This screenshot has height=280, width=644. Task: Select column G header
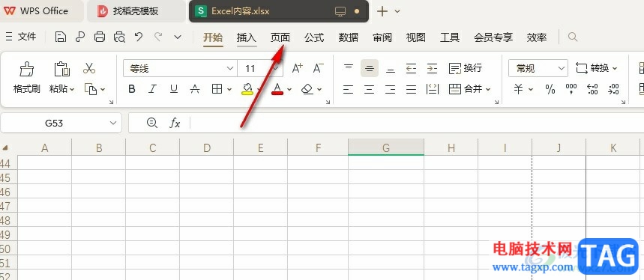[385, 147]
